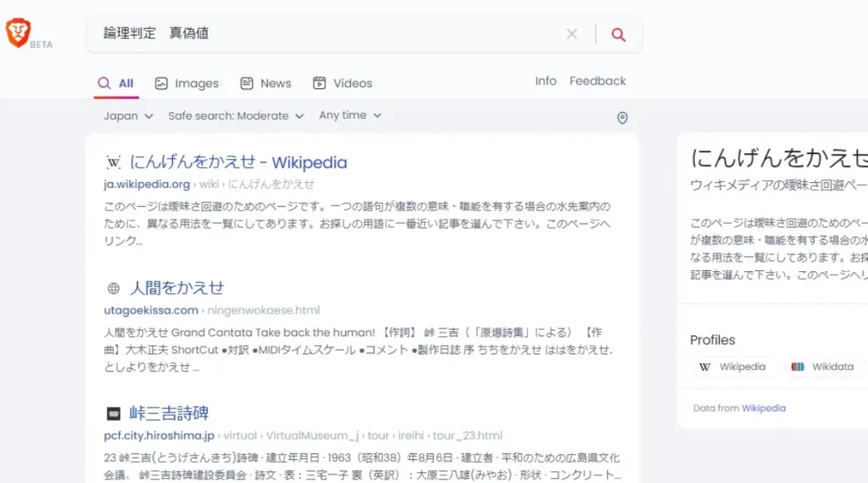Click the utagoekissa.com URL
Screen dimensions: 868x483
[x=151, y=310]
